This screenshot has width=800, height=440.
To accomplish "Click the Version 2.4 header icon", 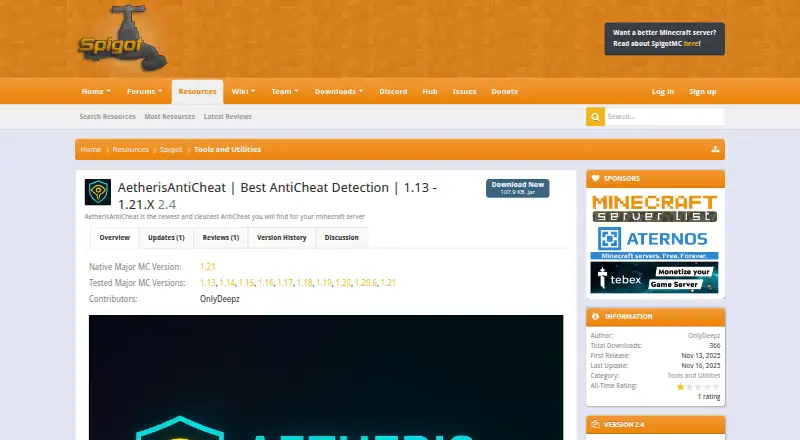I will 595,424.
